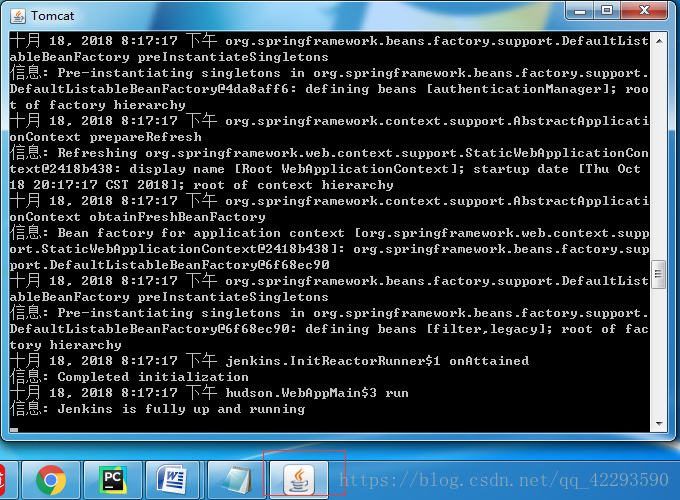680x500 pixels.
Task: Maximize the Tomcat window
Action: [607, 10]
